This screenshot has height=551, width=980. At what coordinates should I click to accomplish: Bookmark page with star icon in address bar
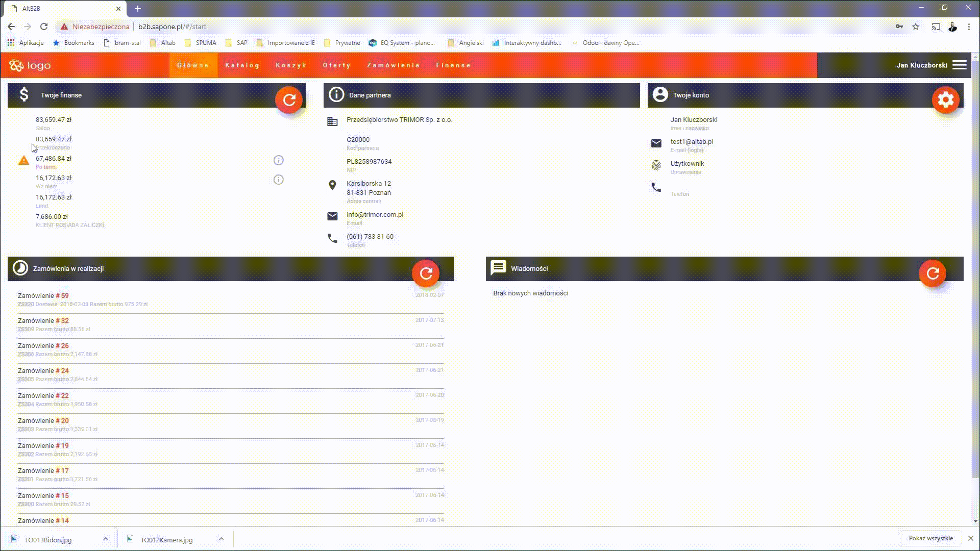[x=916, y=27]
